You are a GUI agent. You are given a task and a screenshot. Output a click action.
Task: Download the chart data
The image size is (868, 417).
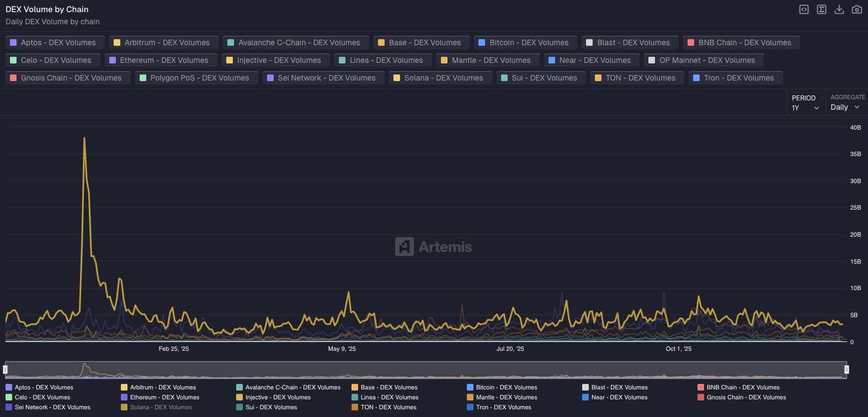point(839,9)
